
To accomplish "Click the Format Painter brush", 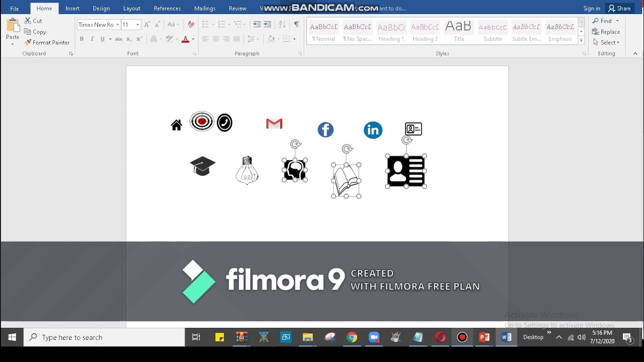I will pos(28,43).
